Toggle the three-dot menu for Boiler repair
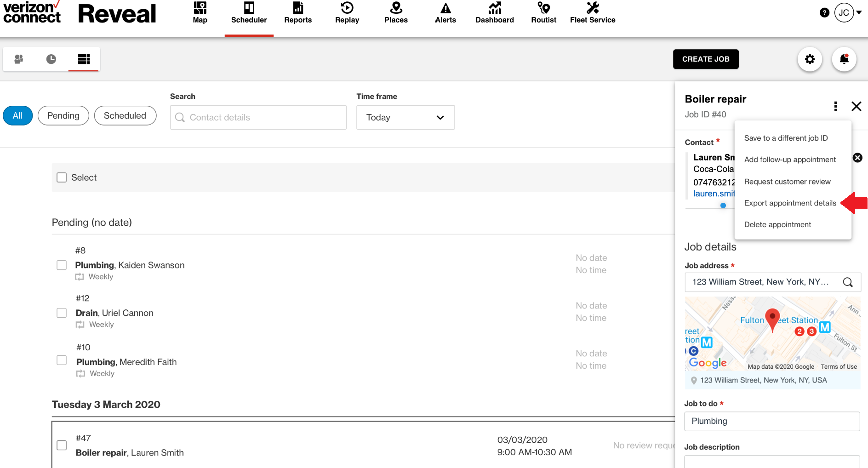This screenshot has height=468, width=868. (835, 107)
